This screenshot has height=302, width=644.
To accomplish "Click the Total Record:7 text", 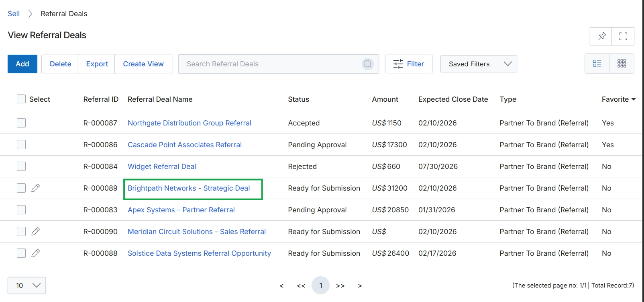I will (x=613, y=286).
